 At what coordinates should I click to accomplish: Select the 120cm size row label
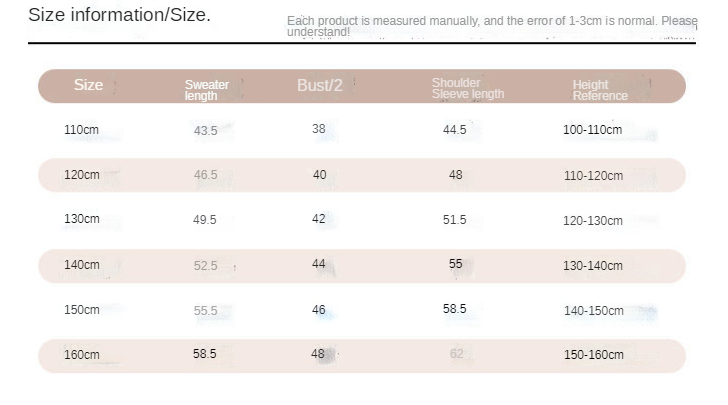point(82,175)
